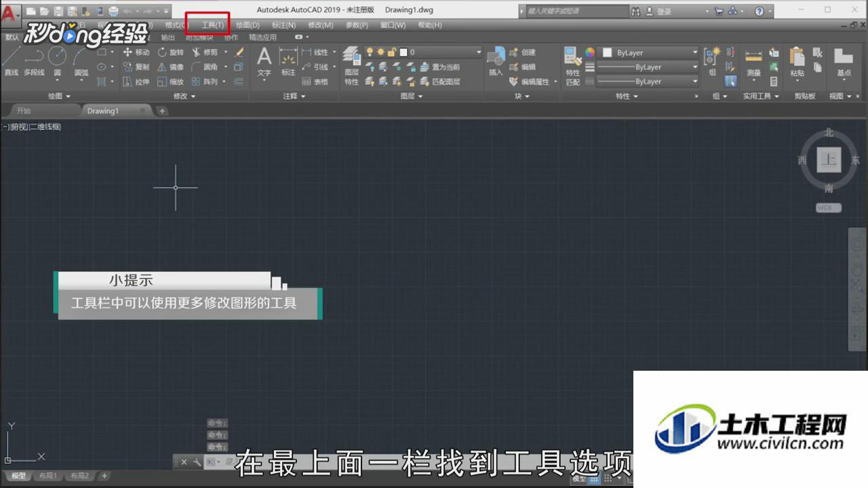Open Layer Properties (图层特性) manager

pyautogui.click(x=351, y=66)
